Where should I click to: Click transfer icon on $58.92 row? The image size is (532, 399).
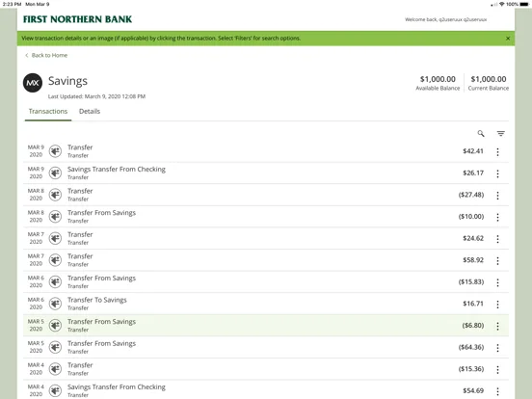tap(55, 260)
